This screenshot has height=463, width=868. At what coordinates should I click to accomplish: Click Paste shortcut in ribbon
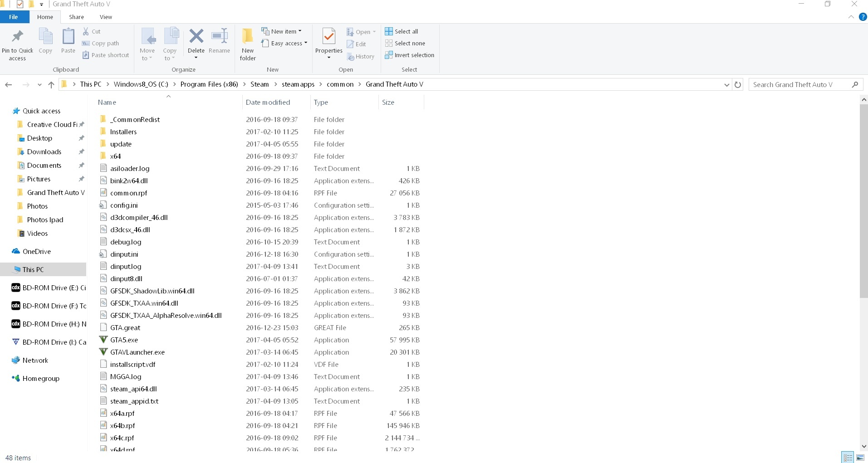click(106, 55)
